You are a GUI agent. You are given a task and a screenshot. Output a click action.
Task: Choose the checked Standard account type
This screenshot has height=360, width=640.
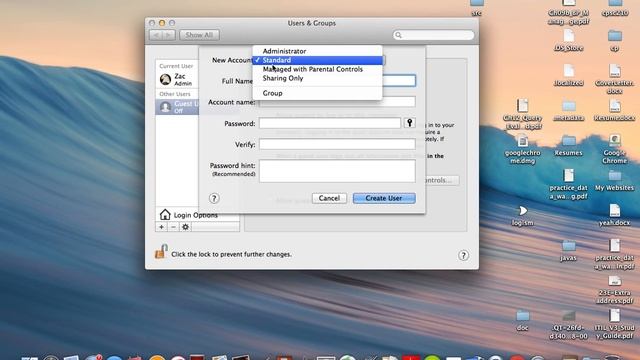coord(318,60)
